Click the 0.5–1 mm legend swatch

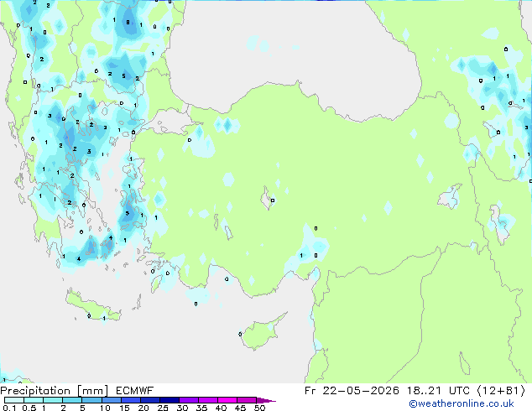click(34, 400)
